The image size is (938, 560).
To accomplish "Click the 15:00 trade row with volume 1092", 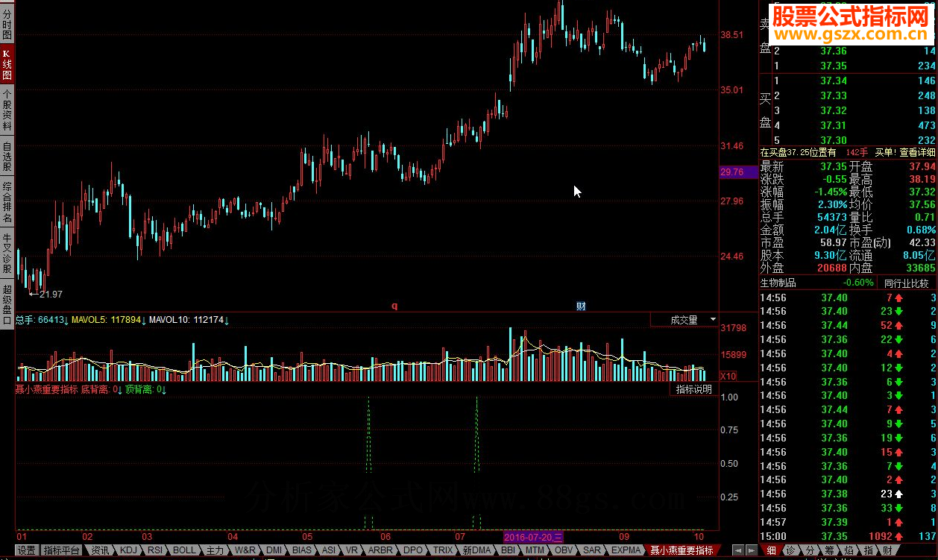I will (848, 536).
